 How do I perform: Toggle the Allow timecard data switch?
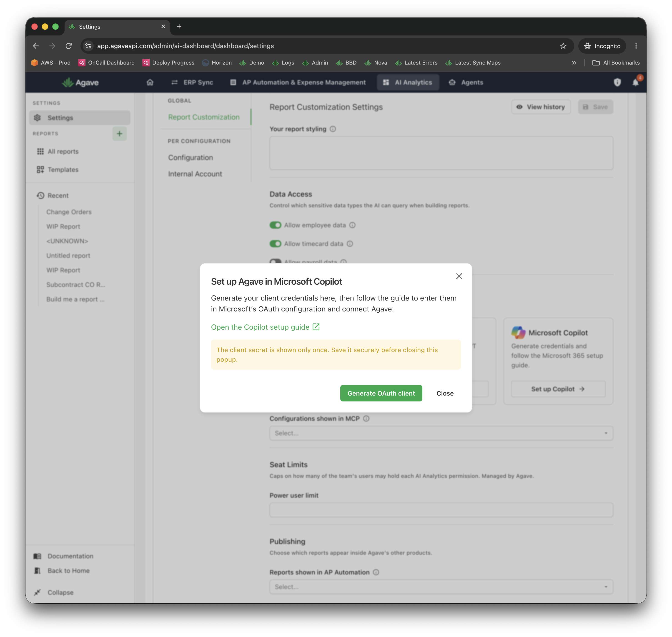coord(275,244)
